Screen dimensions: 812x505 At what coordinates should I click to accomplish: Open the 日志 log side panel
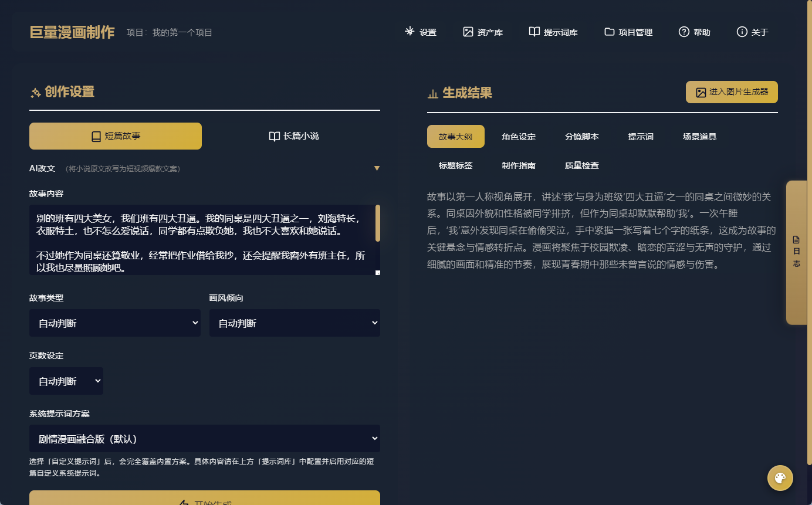[796, 252]
